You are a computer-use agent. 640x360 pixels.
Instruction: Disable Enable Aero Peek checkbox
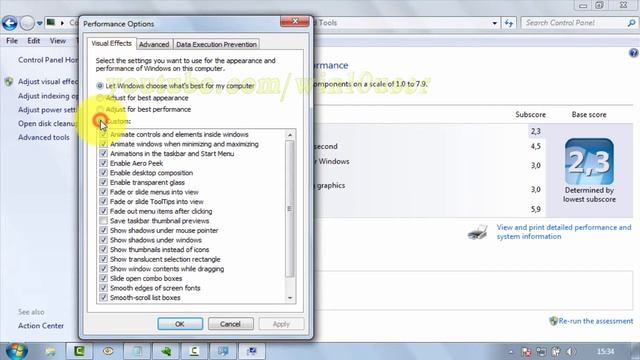tap(104, 163)
